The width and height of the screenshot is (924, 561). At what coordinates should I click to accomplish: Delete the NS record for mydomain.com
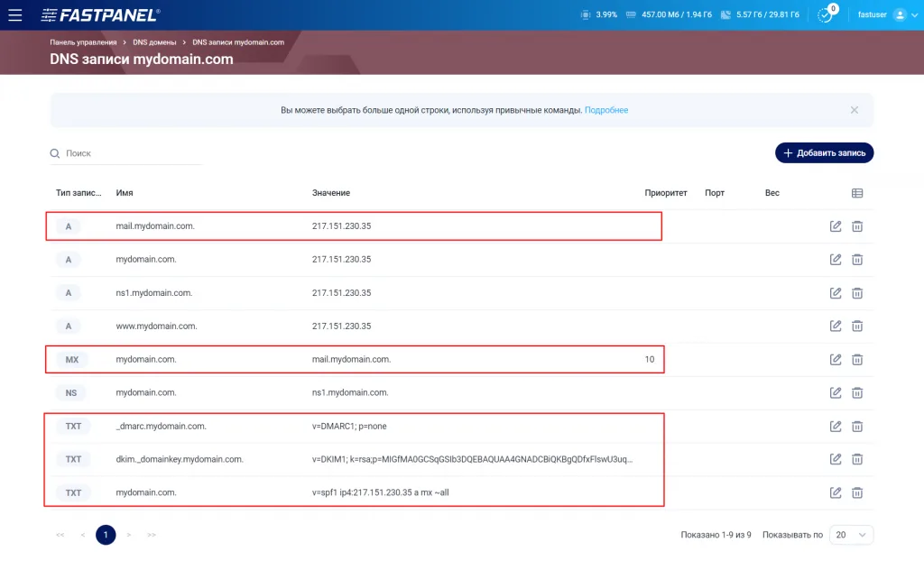coord(857,392)
